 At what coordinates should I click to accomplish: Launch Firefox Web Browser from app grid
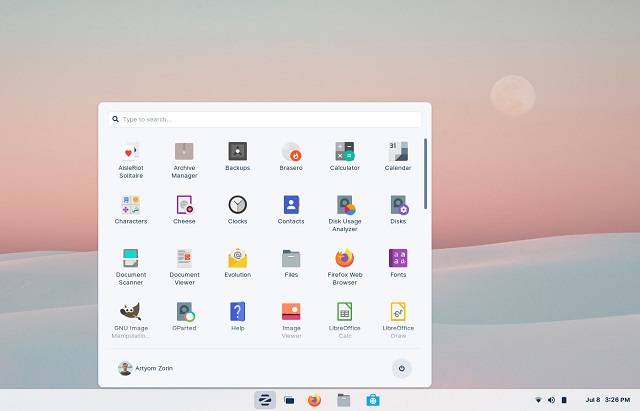[344, 267]
